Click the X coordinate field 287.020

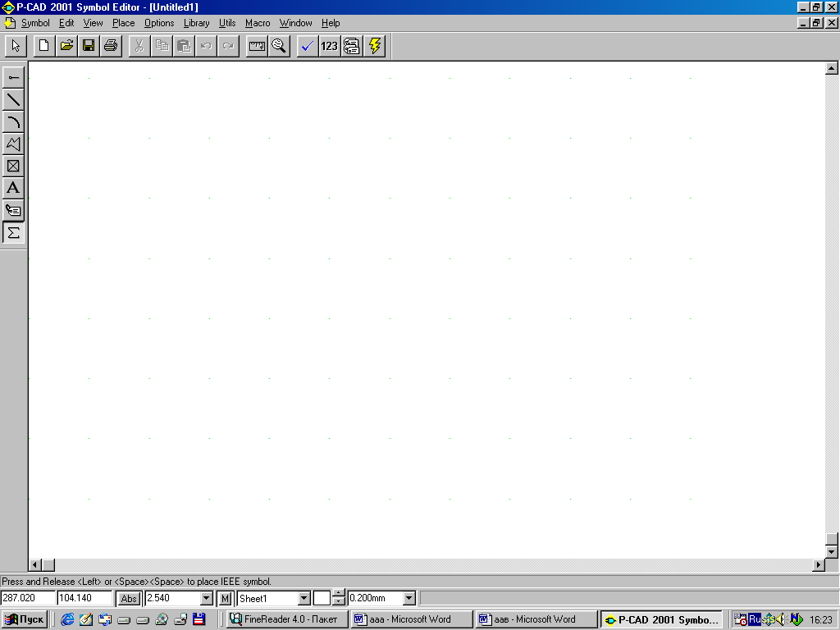pyautogui.click(x=28, y=598)
